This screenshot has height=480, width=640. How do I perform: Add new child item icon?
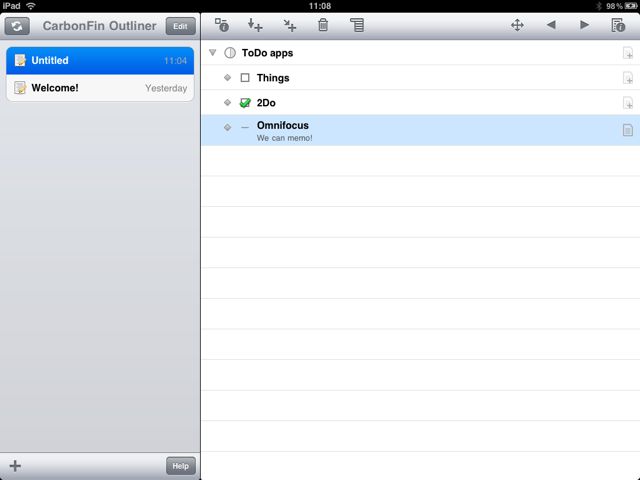point(290,25)
